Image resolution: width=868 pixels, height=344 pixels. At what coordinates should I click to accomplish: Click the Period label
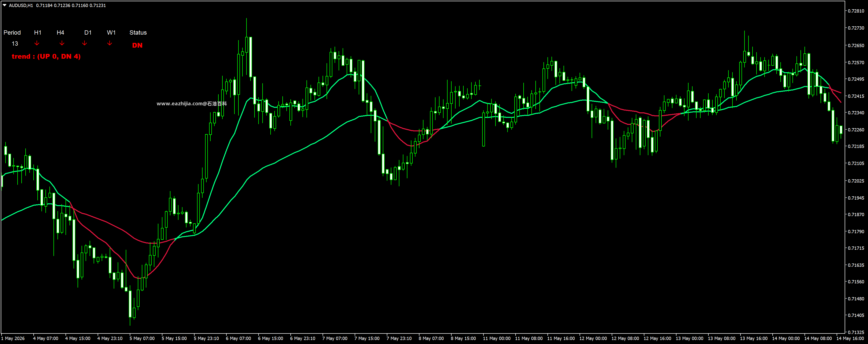(12, 33)
